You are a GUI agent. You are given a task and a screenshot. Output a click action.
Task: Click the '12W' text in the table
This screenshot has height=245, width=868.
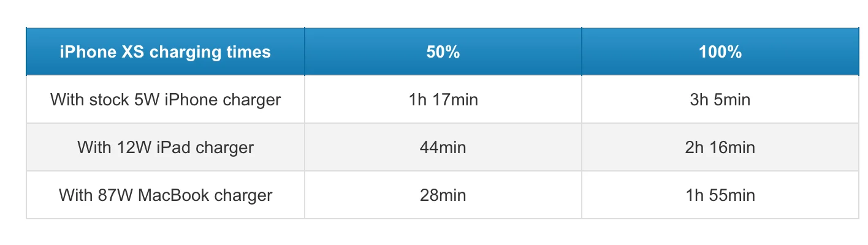pyautogui.click(x=130, y=148)
